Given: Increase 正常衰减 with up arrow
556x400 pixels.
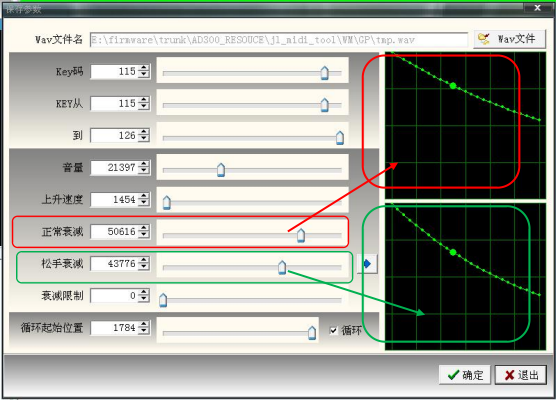Looking at the screenshot, I should click(143, 228).
